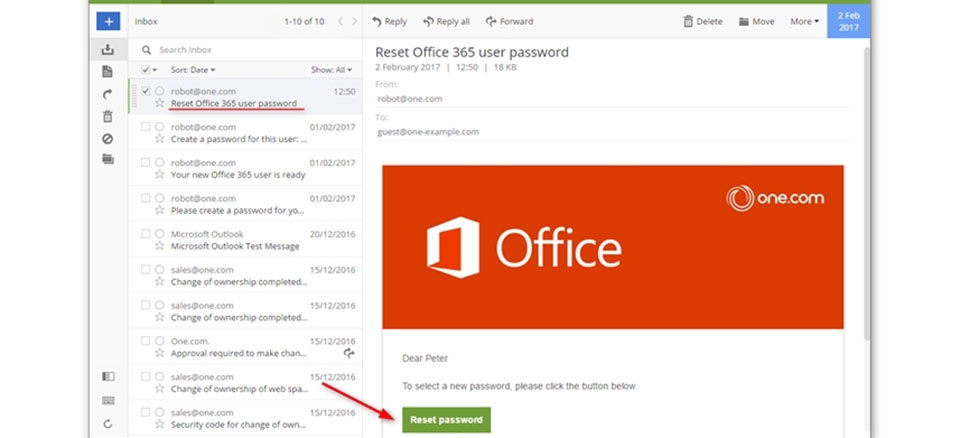This screenshot has width=960, height=438.
Task: Click the Move folder icon in toolbar
Action: point(744,22)
